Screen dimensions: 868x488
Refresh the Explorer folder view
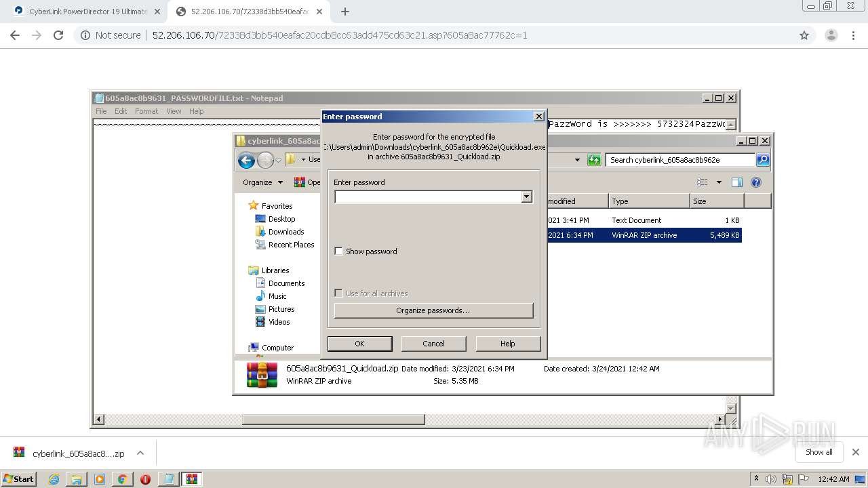[594, 160]
